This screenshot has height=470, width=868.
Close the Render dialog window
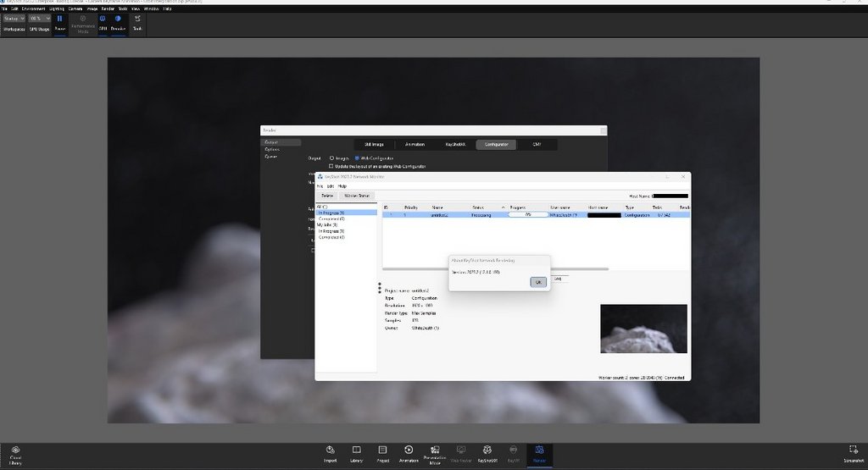tap(604, 130)
